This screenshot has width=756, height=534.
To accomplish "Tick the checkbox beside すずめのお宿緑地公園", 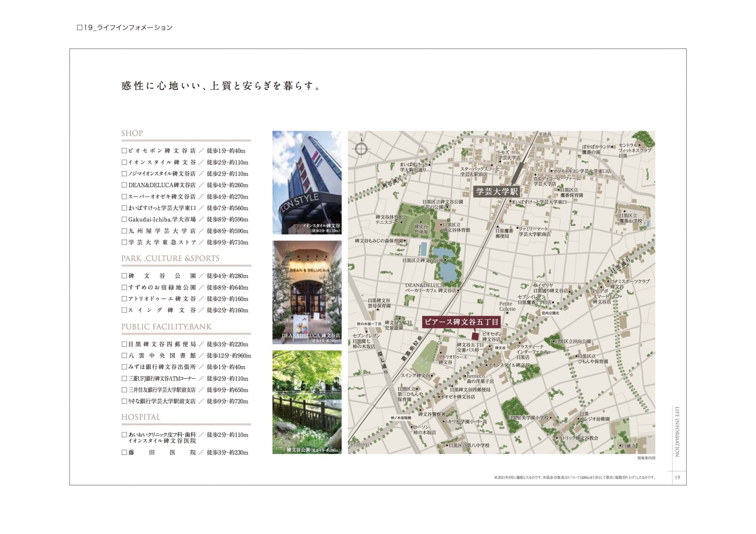I will pos(124,287).
